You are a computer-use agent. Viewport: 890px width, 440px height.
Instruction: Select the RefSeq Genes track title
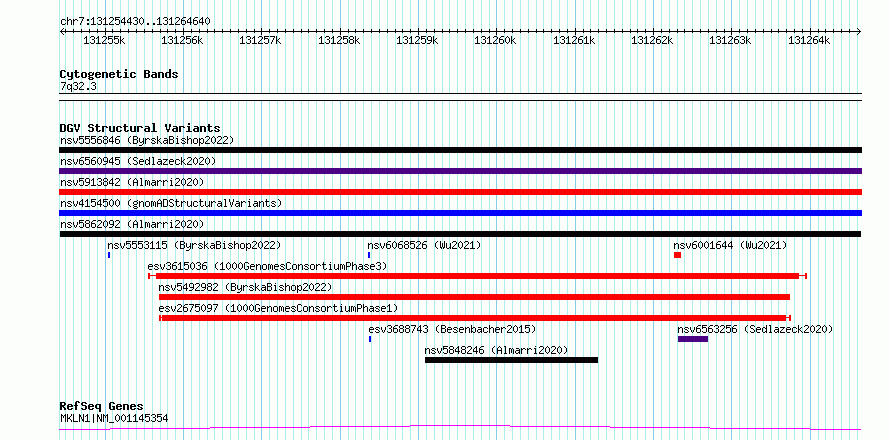tap(102, 407)
